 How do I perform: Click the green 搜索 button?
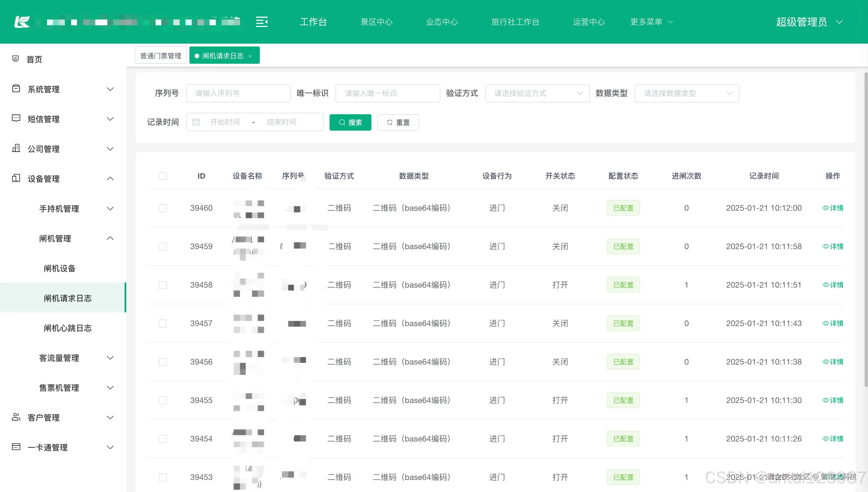tap(350, 122)
